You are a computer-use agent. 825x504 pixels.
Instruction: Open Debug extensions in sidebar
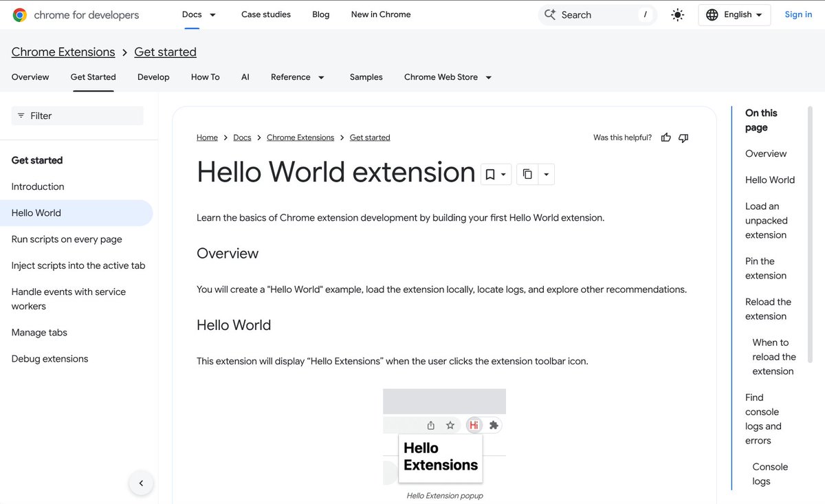point(50,359)
